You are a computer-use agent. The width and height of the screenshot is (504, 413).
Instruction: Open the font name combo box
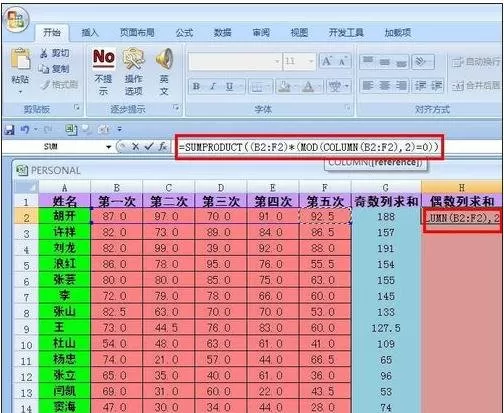click(x=235, y=61)
